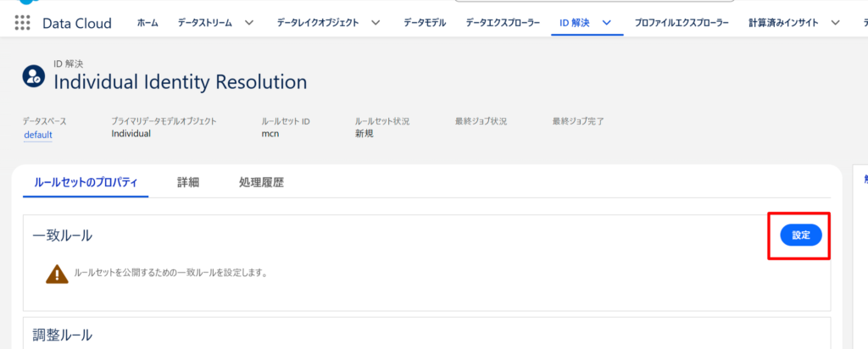
Task: Open the データレイクオブジェクト tab
Action: pos(318,23)
